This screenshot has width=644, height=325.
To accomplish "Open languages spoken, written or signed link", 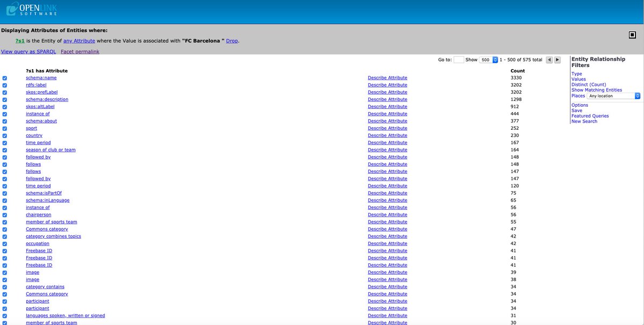I will pos(65,315).
